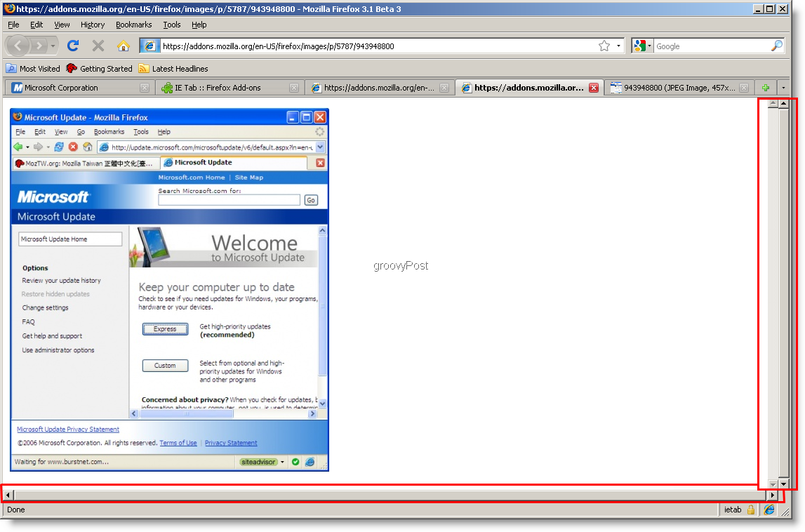Click the Done status text

click(15, 510)
